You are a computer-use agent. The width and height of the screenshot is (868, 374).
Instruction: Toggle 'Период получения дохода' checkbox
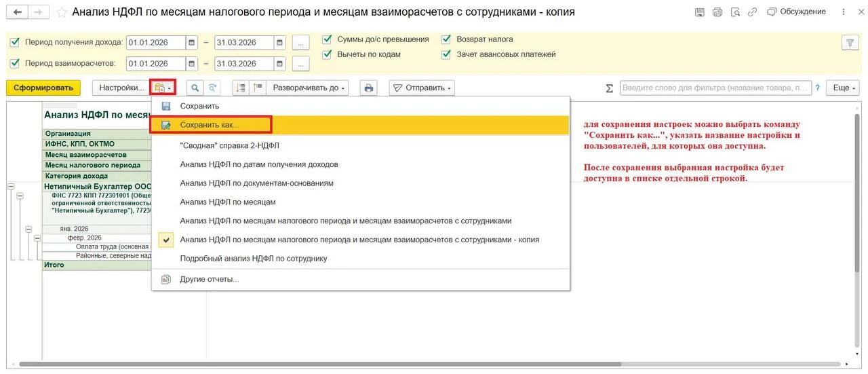15,42
